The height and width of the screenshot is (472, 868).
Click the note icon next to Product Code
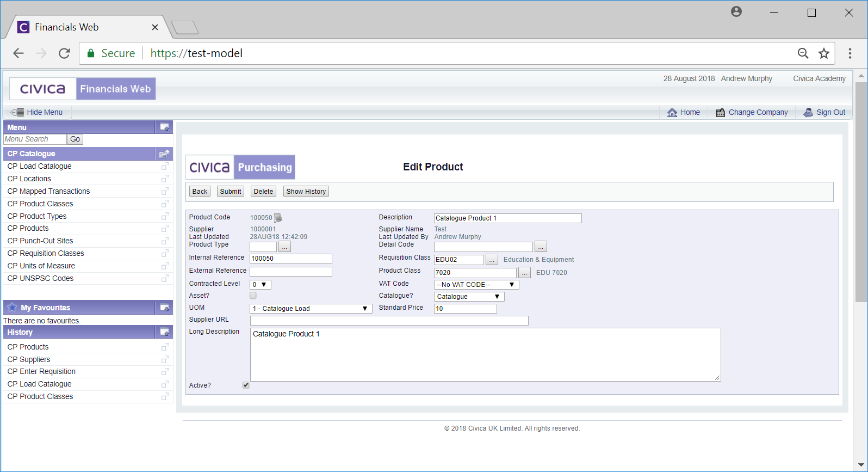coord(278,218)
